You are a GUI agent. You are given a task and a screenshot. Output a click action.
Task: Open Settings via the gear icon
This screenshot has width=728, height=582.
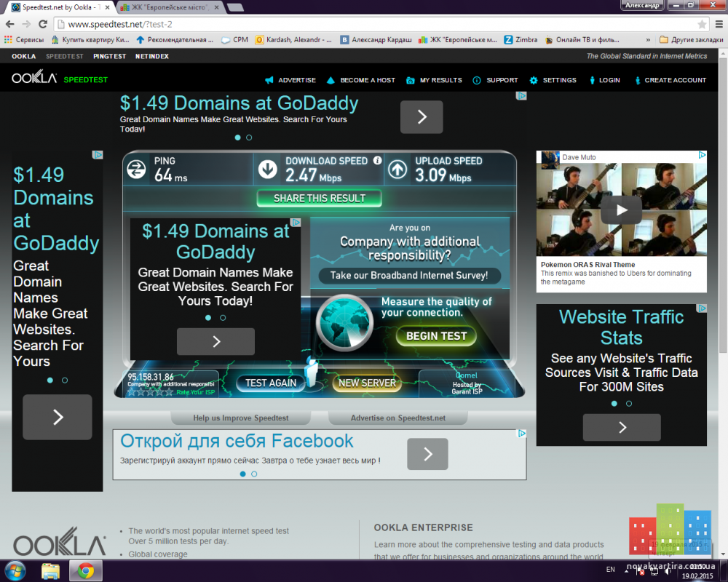[x=553, y=80]
